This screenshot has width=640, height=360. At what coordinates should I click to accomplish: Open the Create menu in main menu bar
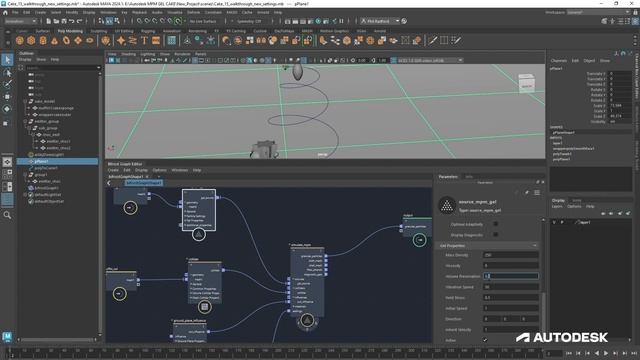pos(40,12)
